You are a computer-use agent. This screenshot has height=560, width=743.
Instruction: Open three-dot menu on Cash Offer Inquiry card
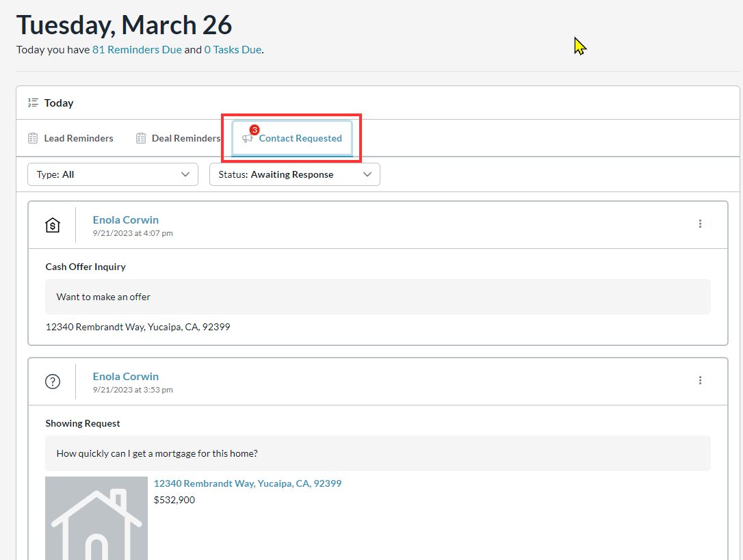(700, 224)
